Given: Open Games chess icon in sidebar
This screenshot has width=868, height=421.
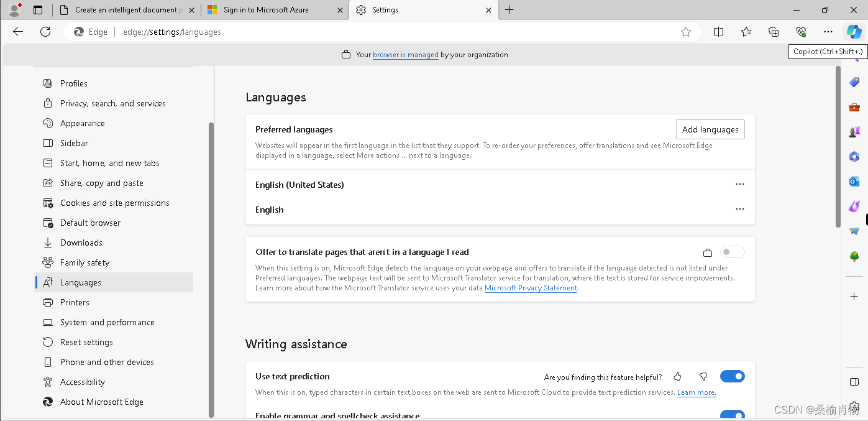Looking at the screenshot, I should [854, 132].
